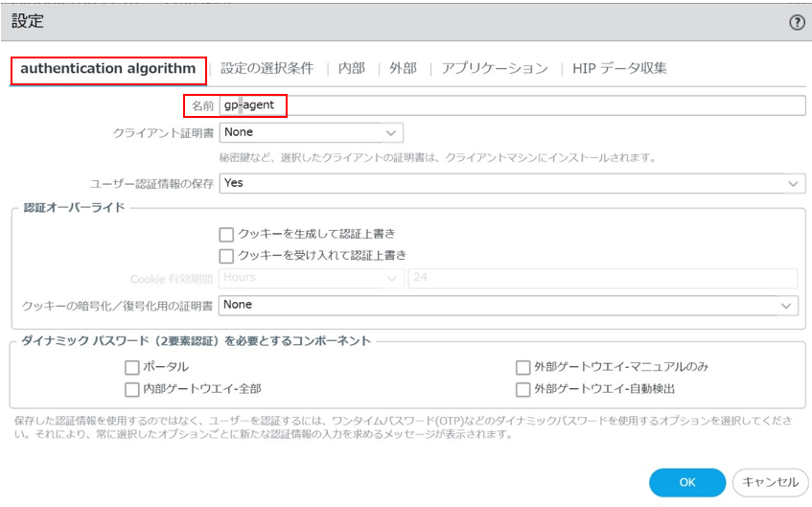Check 外部ゲートウェイ-マニュアルのみ checkbox

pos(523,368)
